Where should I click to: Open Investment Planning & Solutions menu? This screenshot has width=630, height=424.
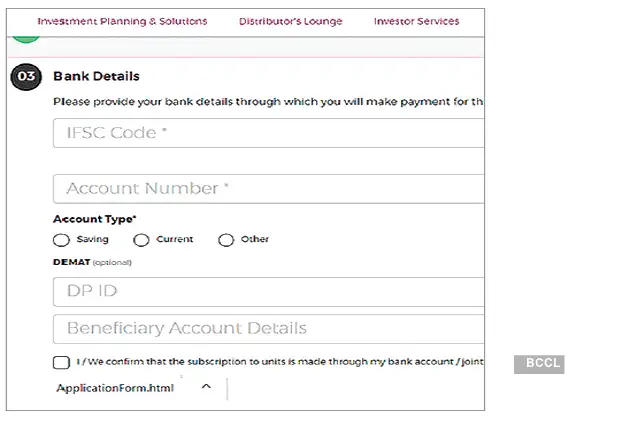click(122, 21)
